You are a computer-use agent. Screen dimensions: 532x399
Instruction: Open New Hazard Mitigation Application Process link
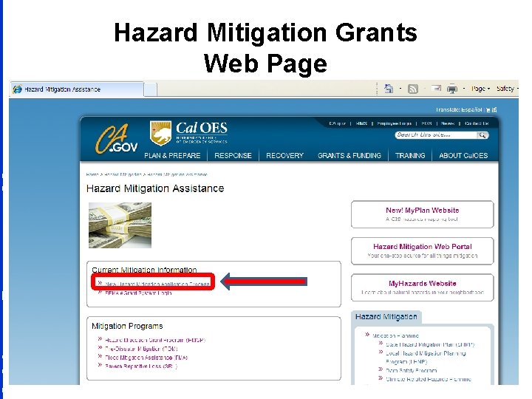click(157, 284)
